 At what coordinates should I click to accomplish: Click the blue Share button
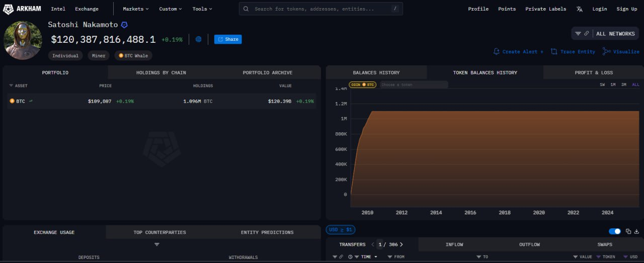(x=228, y=39)
